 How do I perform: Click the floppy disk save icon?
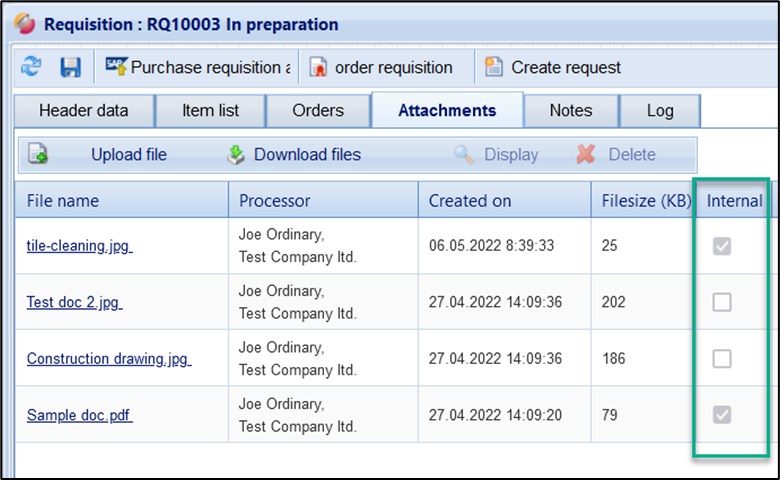click(70, 67)
